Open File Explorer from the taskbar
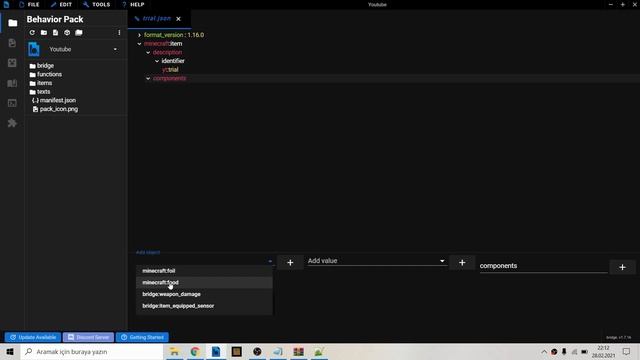Screen dimensions: 640x360 tap(175, 351)
